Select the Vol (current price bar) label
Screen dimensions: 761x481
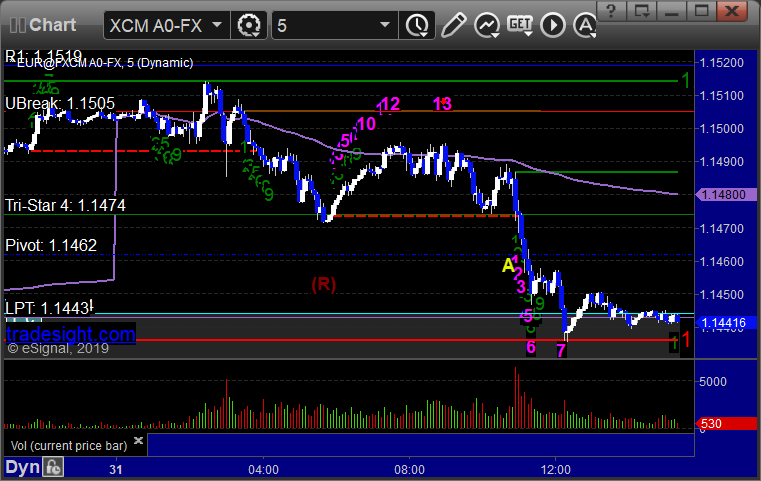[x=69, y=446]
